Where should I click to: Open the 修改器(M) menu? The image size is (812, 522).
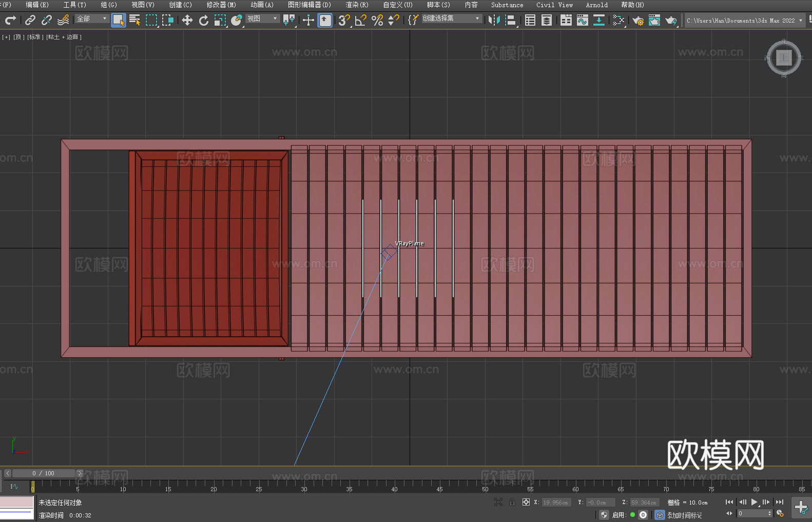(x=221, y=5)
